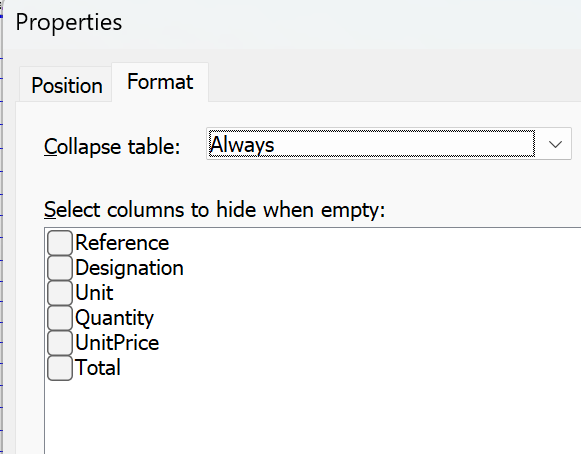The width and height of the screenshot is (581, 454).
Task: Click the Unit list item label
Action: (94, 293)
